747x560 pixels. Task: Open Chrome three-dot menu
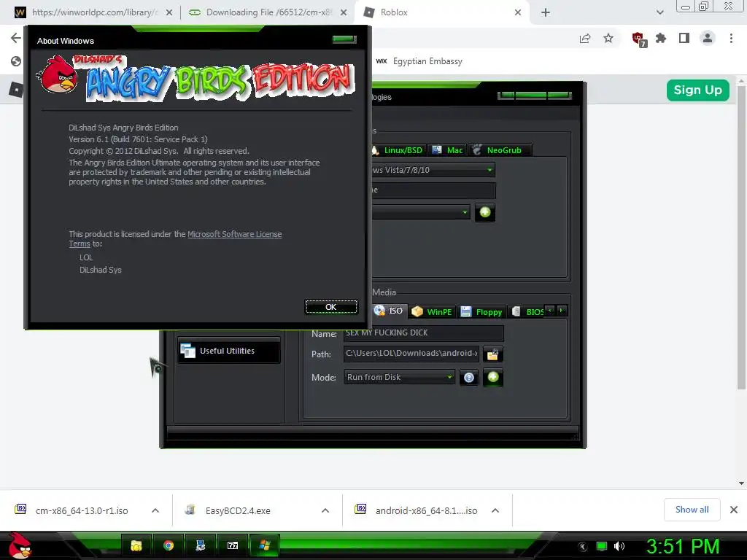[x=731, y=38]
